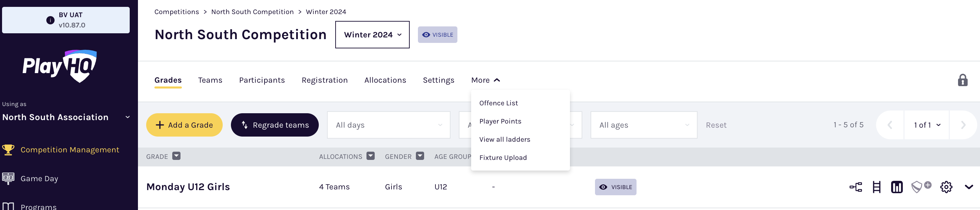Screen dimensions: 980x210
Task: Open the ladder icon for Monday U12 Girls
Action: [876, 187]
